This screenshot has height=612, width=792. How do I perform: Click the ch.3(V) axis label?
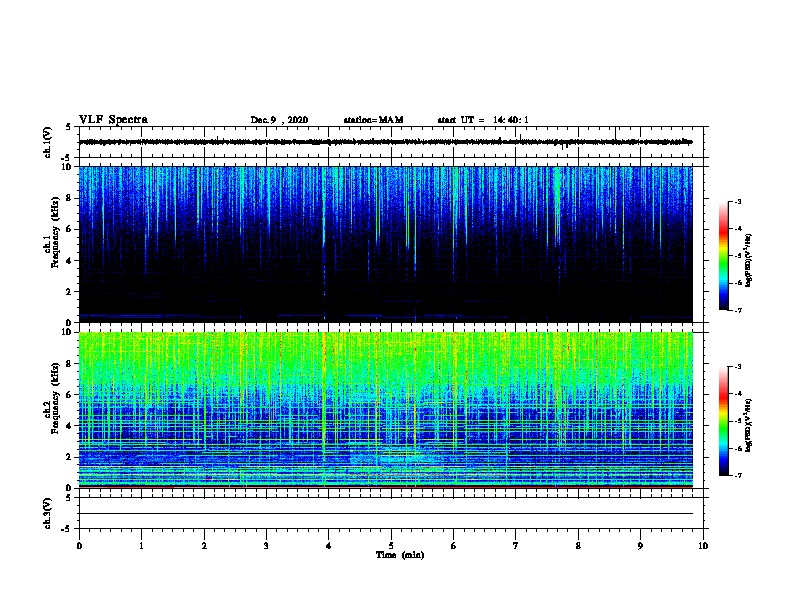(48, 513)
